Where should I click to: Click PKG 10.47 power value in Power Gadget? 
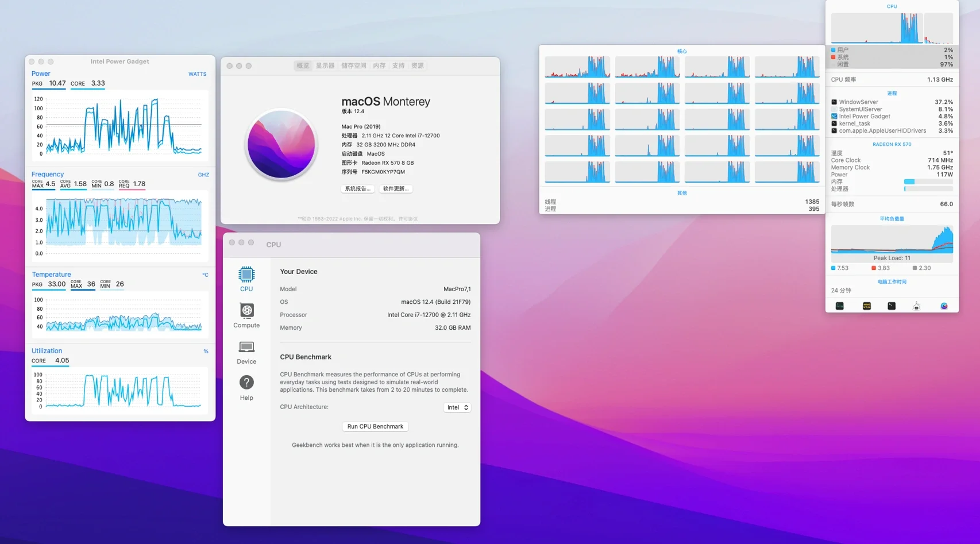pyautogui.click(x=49, y=83)
